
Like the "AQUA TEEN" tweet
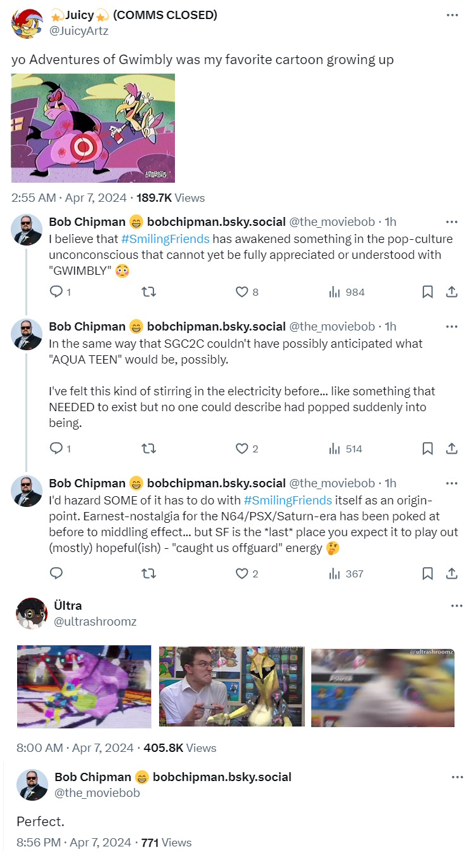point(242,449)
